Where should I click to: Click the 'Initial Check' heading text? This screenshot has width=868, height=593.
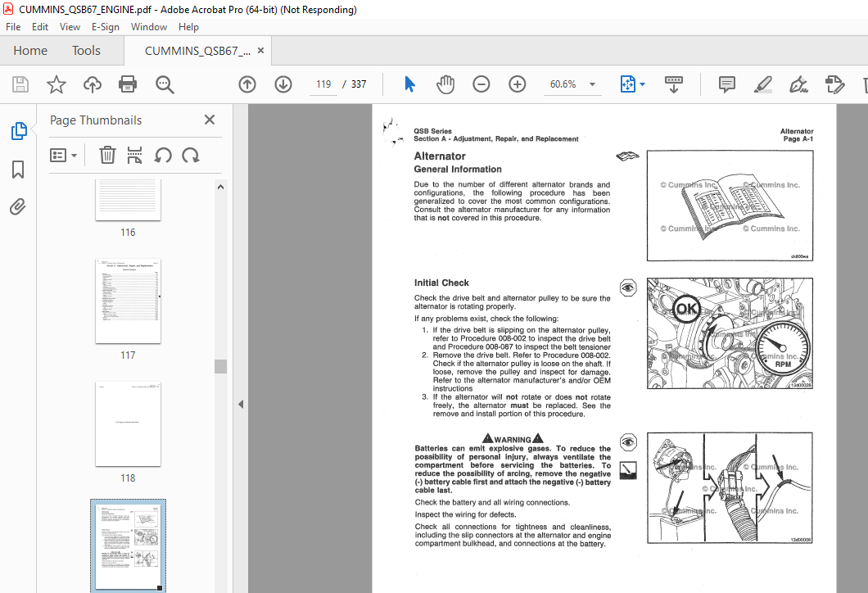(441, 283)
